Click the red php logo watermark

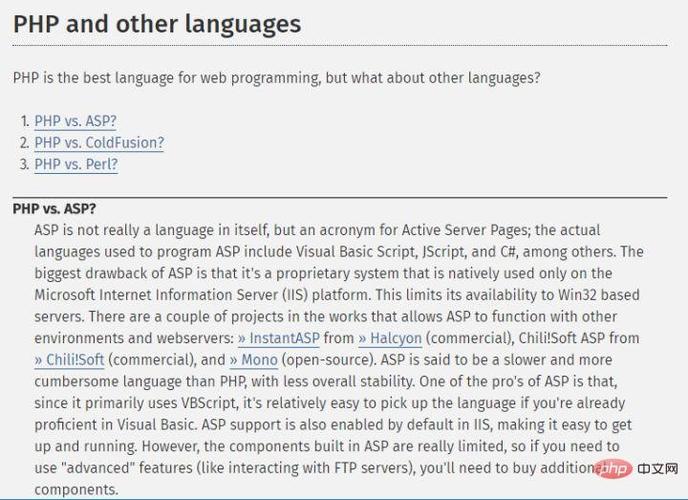[x=615, y=469]
